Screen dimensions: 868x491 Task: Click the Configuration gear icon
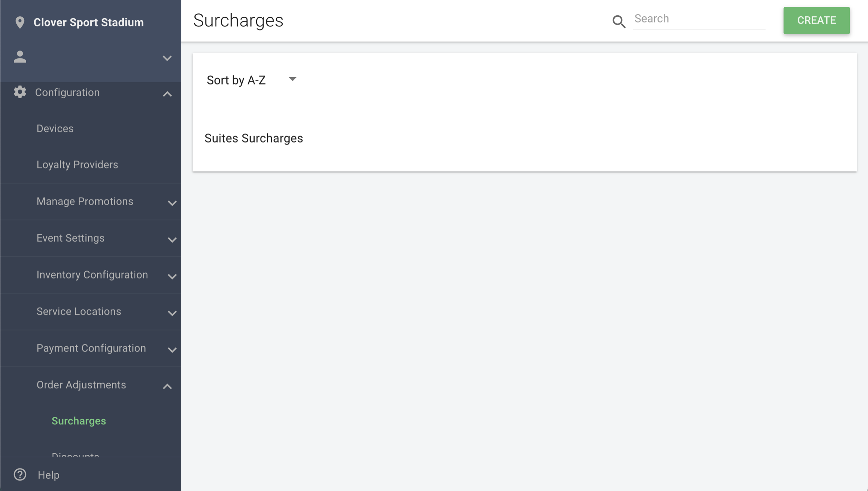pyautogui.click(x=20, y=92)
